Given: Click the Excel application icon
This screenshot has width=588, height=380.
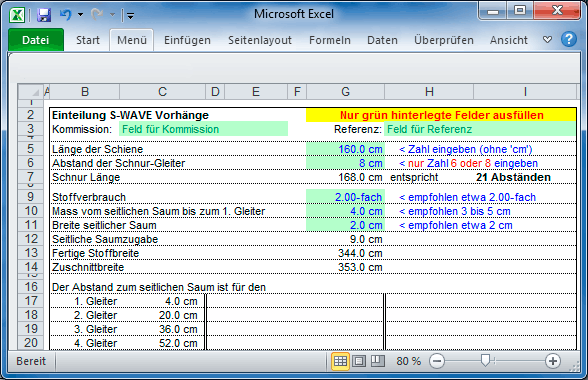Looking at the screenshot, I should [17, 15].
